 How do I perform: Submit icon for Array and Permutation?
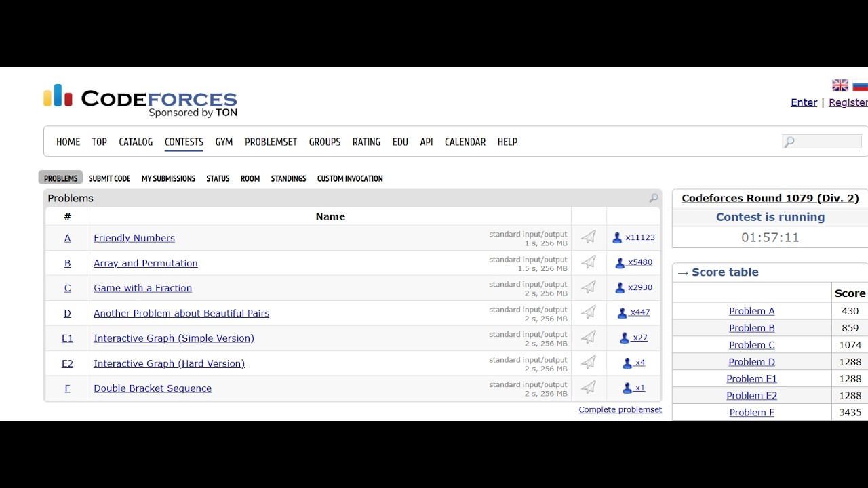[x=589, y=262]
